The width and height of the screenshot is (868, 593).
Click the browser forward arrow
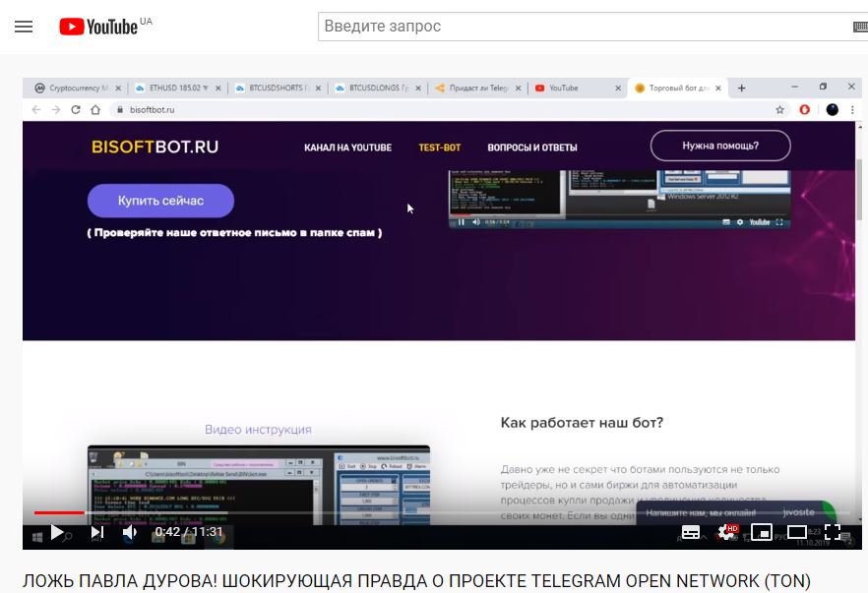[x=56, y=109]
